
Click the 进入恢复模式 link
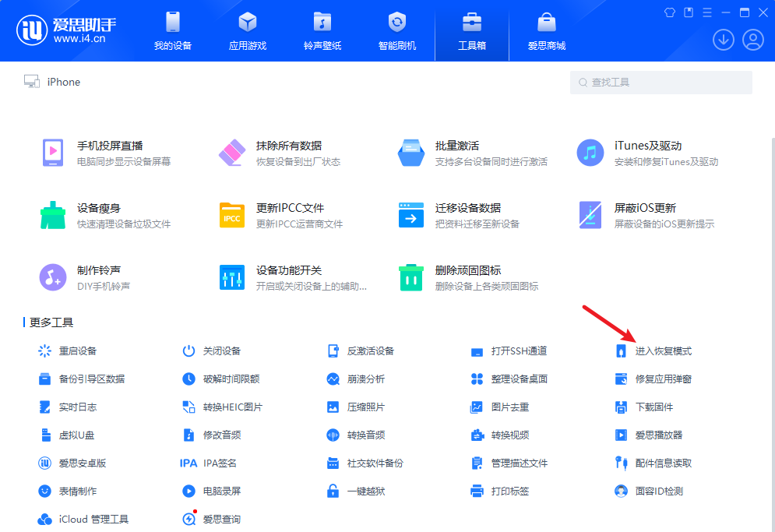663,351
